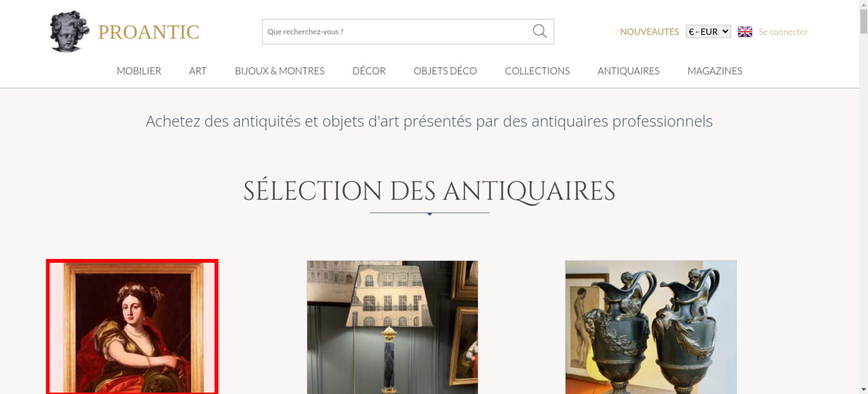Click the NOUVEAUTÉS link

(649, 32)
